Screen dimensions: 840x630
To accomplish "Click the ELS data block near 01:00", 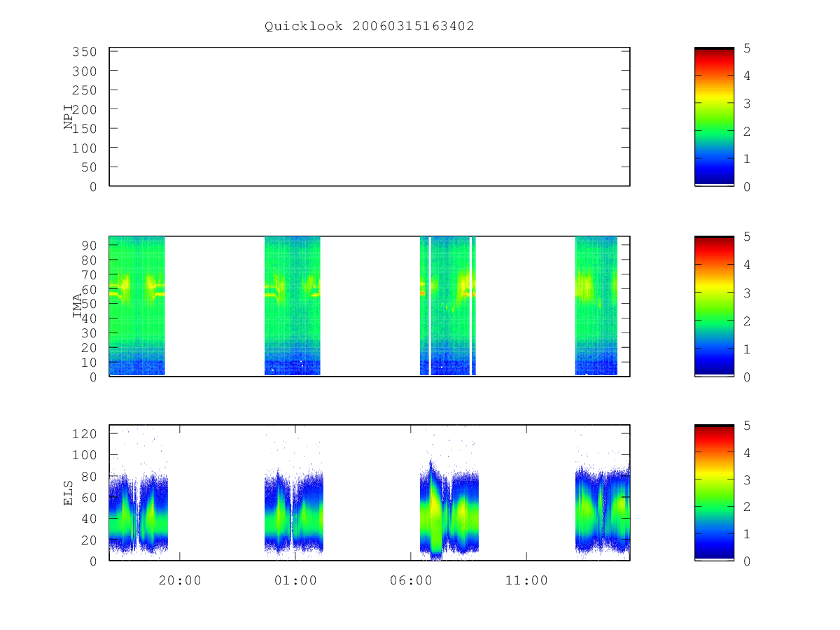I will tap(294, 512).
